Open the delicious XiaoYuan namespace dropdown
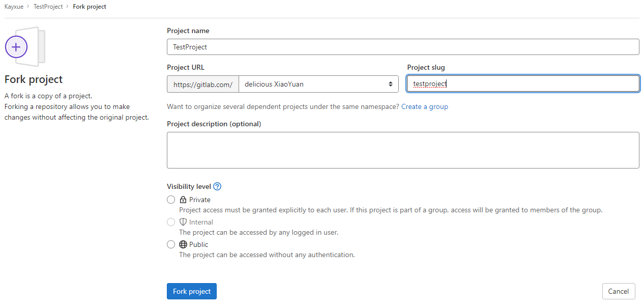The height and width of the screenshot is (307, 644). click(315, 84)
